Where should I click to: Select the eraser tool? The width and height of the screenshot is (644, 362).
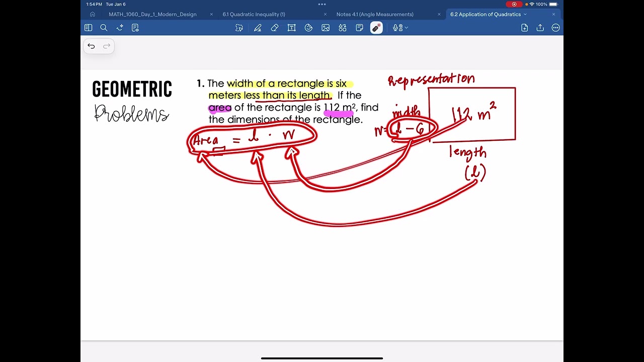275,28
